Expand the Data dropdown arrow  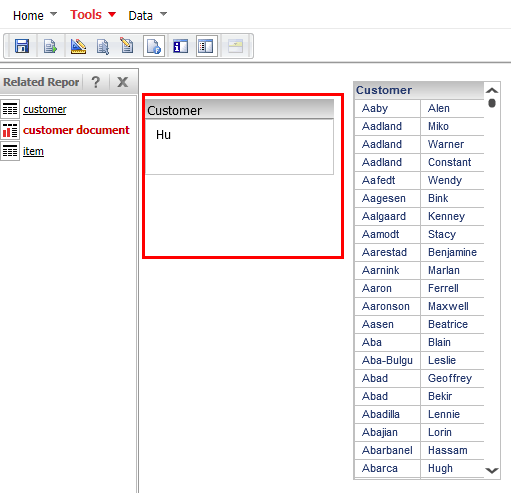pyautogui.click(x=163, y=14)
